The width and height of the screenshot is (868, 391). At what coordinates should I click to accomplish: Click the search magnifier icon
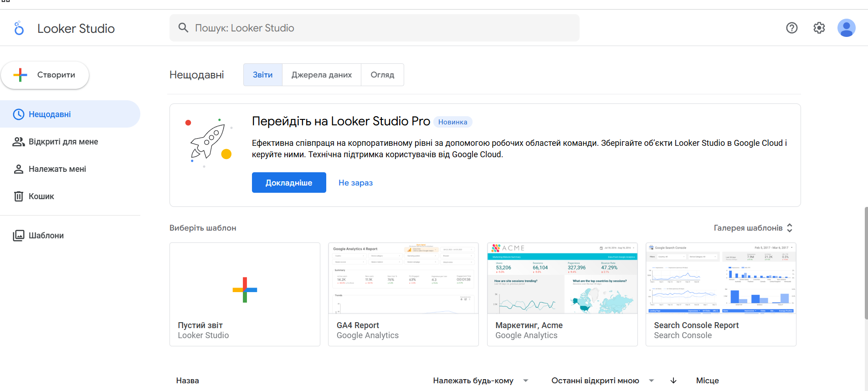coord(183,28)
